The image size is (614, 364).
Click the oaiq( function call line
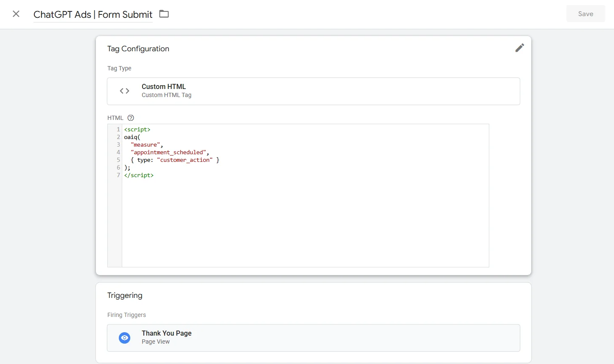point(132,137)
